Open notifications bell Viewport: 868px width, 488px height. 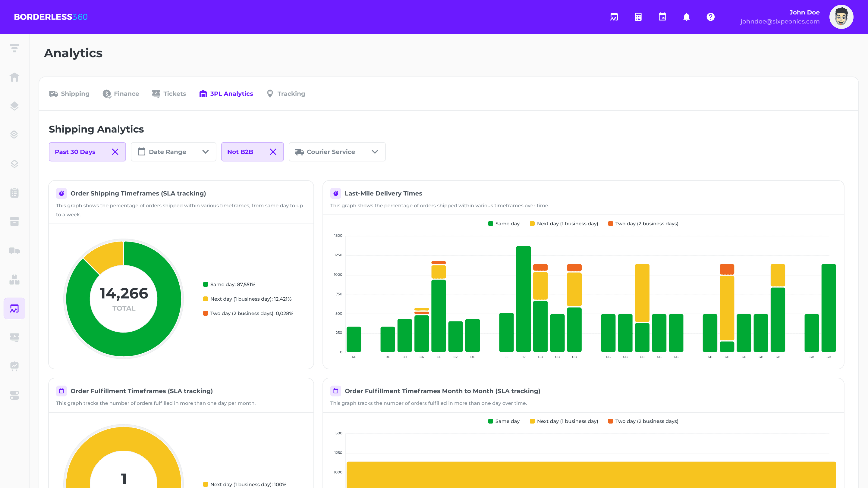(686, 17)
